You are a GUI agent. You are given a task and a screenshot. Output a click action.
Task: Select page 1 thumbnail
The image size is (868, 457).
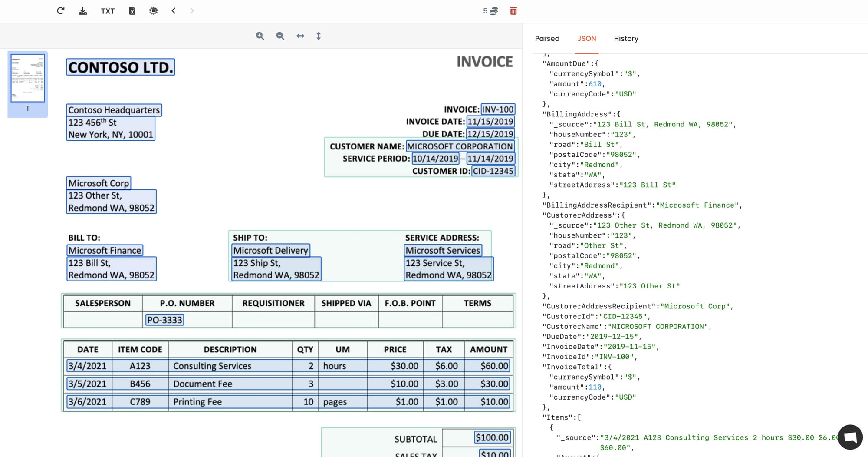click(28, 78)
